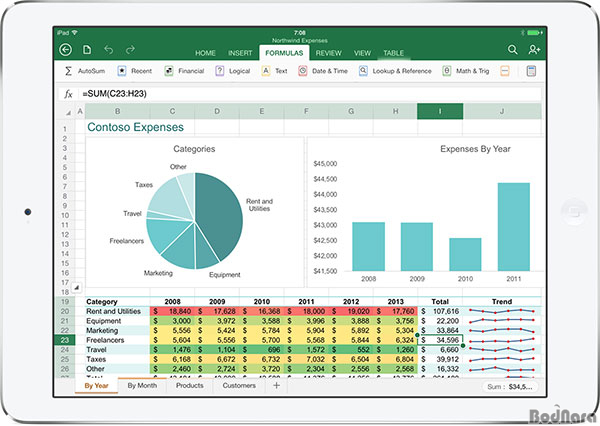600x426 pixels.
Task: Open Recent functions list
Action: (x=134, y=72)
